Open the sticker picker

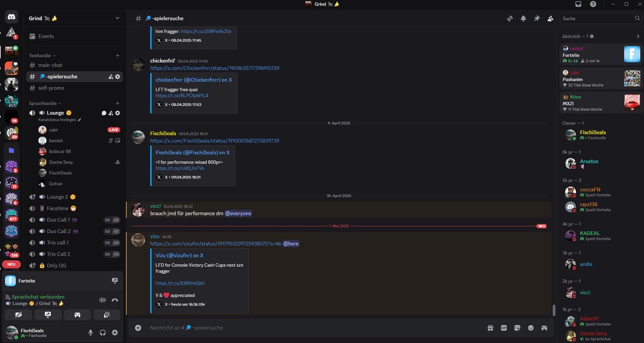516,327
